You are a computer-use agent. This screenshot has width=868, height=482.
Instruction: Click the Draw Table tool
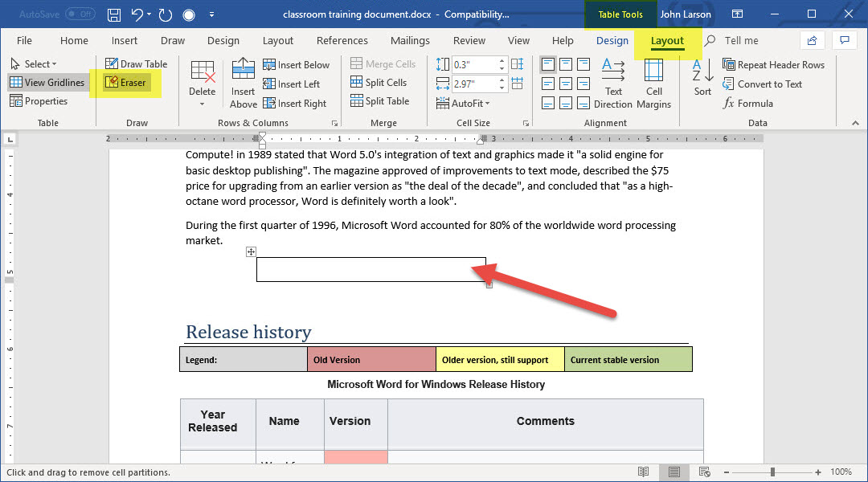coord(136,64)
